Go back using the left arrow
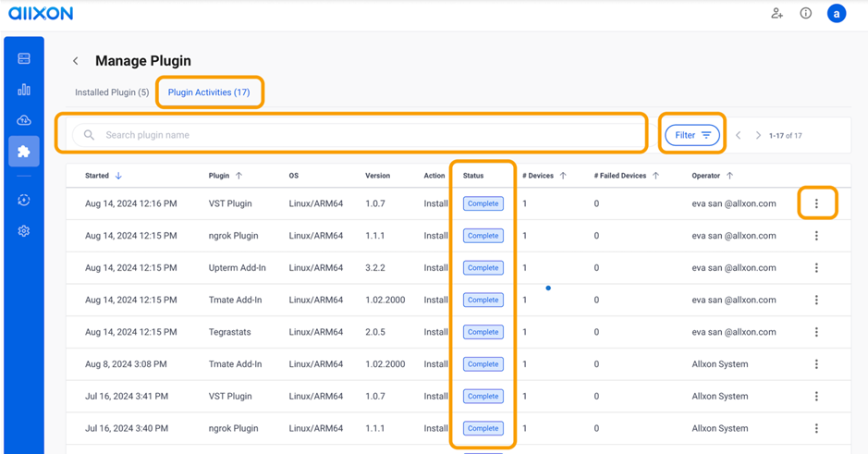Screen dimensions: 868x454 76,61
